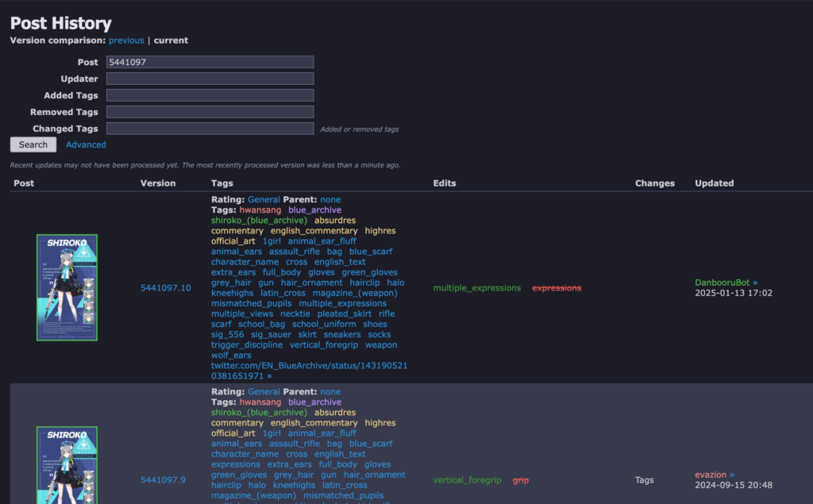Open version 5441097.9 link

tap(163, 480)
